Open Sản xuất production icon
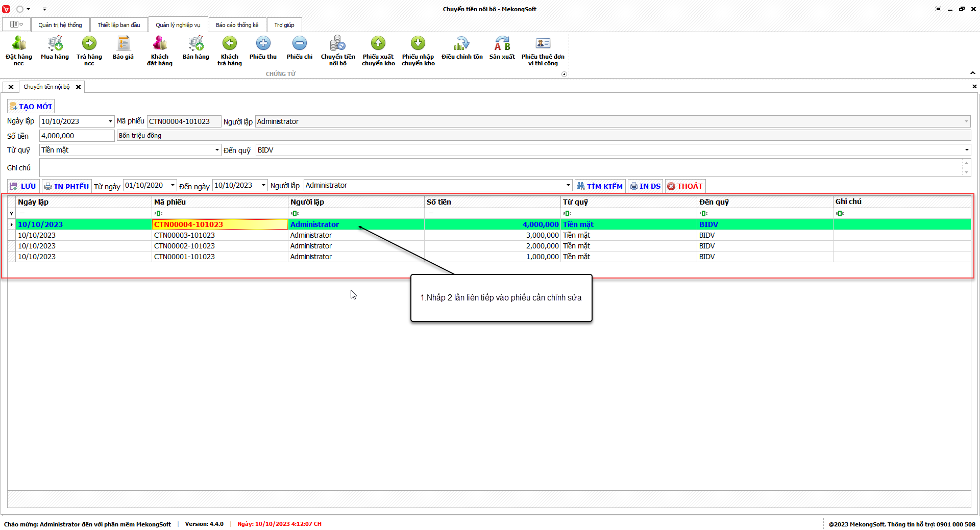Screen dimensions: 980x530 coord(502,47)
